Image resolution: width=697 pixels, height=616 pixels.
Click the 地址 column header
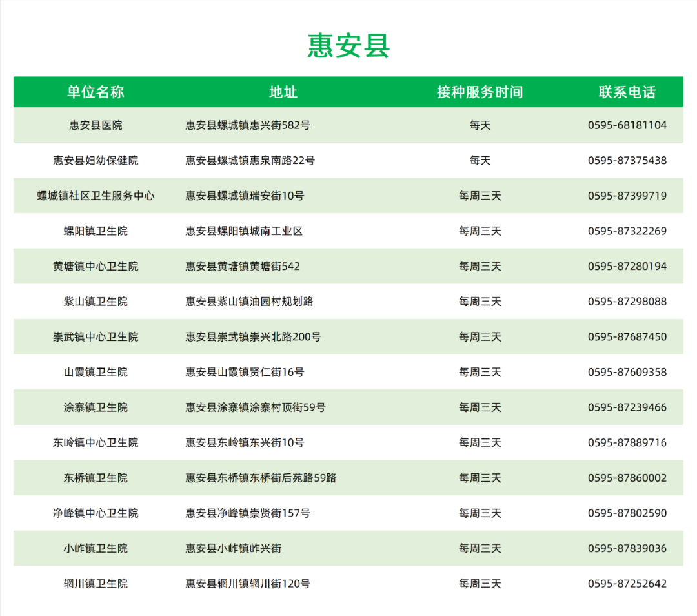coord(283,92)
